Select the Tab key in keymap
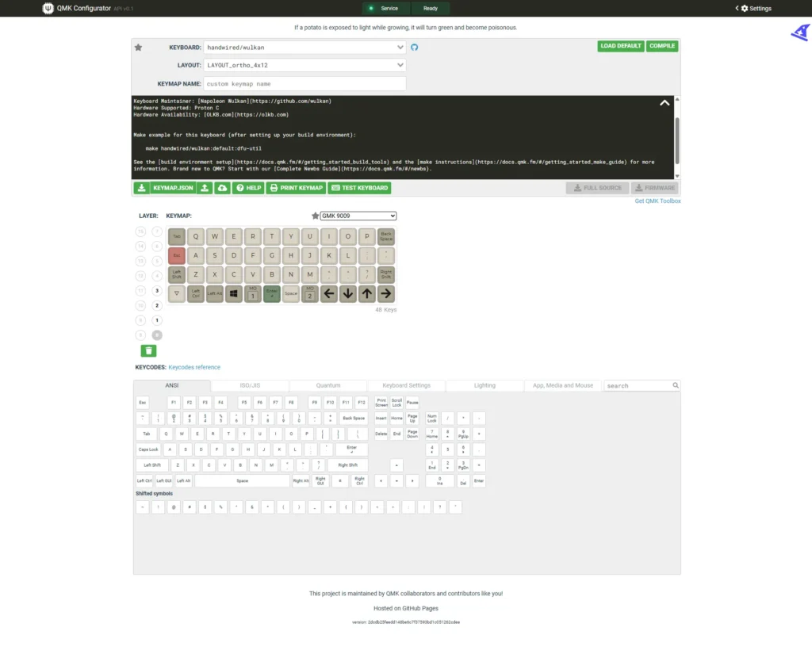Screen dimensions: 812x654 tap(177, 237)
